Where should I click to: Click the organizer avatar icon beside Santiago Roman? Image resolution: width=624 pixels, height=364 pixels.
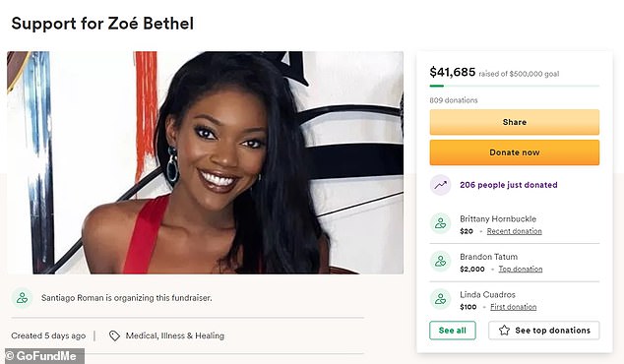click(22, 297)
